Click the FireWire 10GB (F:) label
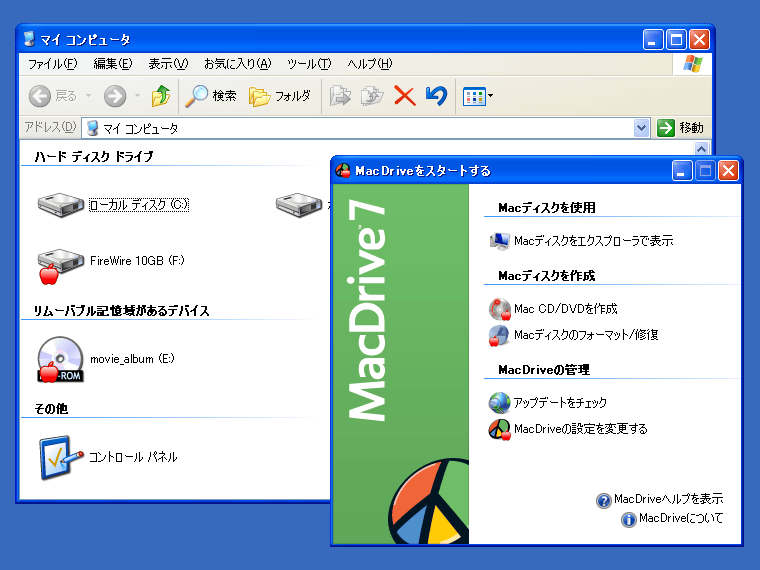This screenshot has height=570, width=760. [x=137, y=261]
